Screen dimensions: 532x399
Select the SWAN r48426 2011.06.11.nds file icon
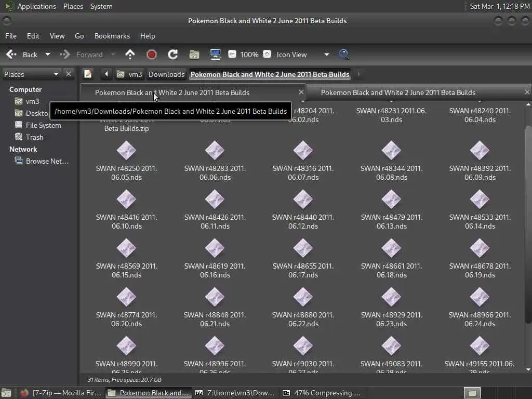[215, 199]
